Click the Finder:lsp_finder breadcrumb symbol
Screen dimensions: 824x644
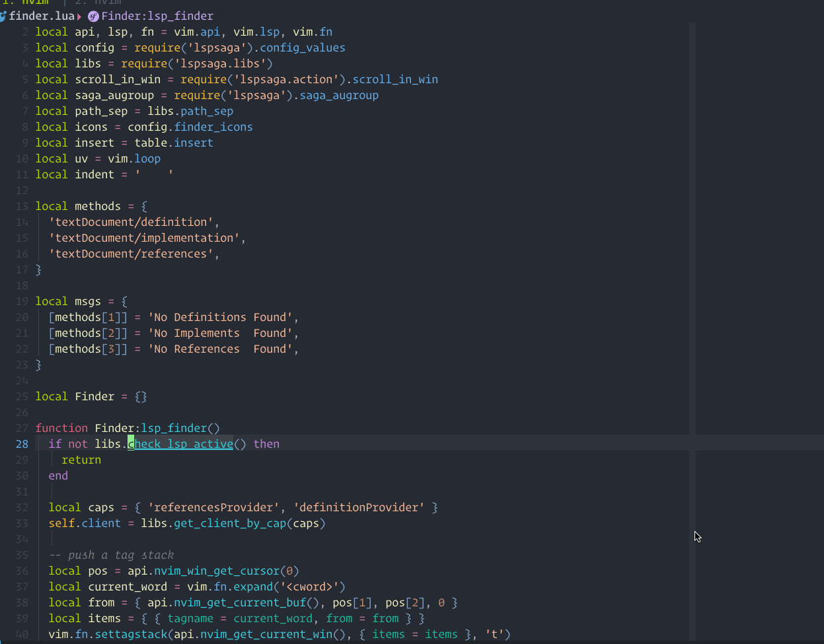pos(157,16)
